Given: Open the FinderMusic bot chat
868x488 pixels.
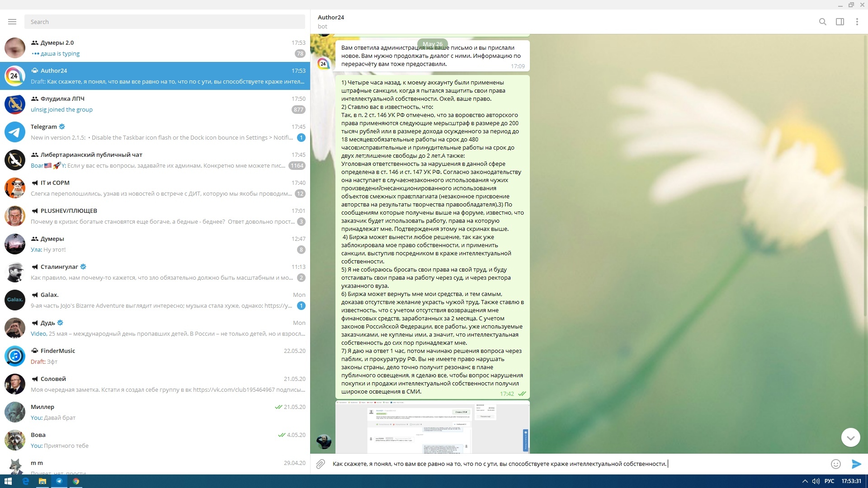Looking at the screenshot, I should click(155, 356).
